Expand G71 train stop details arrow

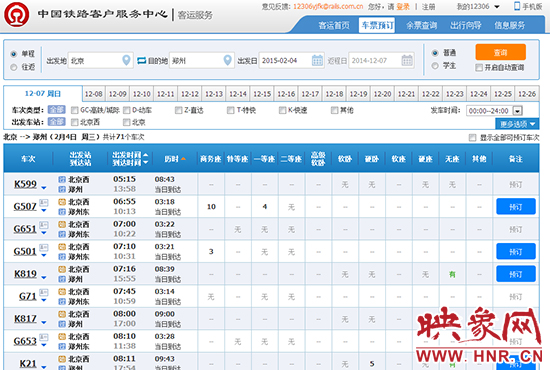44,300
